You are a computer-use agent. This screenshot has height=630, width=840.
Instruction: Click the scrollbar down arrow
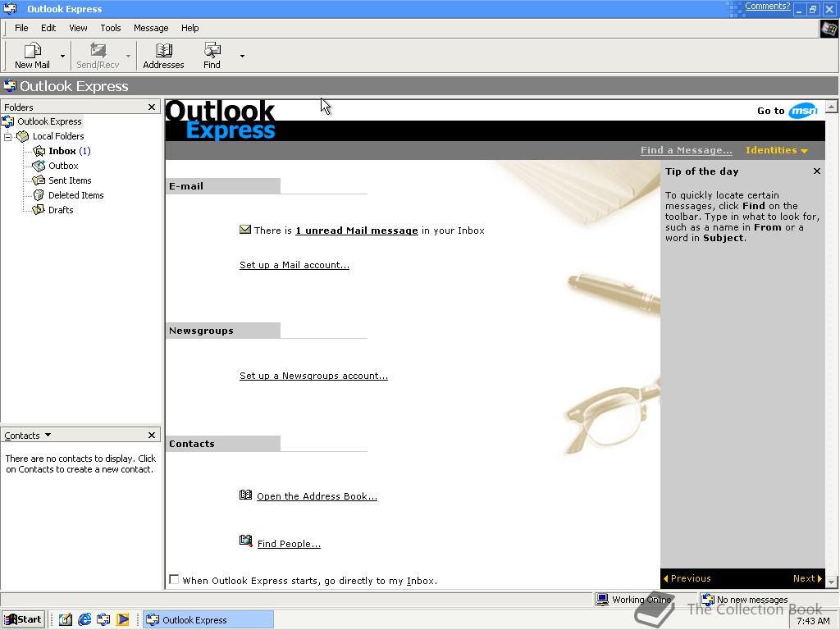pyautogui.click(x=832, y=582)
